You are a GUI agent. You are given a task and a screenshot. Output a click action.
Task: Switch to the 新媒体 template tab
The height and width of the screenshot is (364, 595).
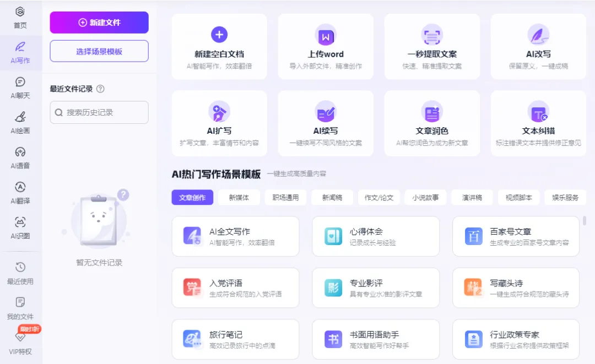[x=239, y=197]
